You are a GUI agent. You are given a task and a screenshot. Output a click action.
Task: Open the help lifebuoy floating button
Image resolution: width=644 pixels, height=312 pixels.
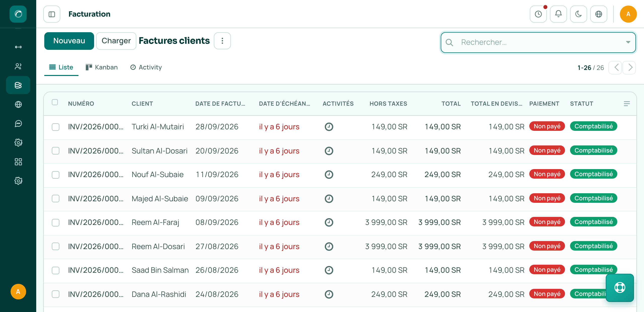point(620,288)
